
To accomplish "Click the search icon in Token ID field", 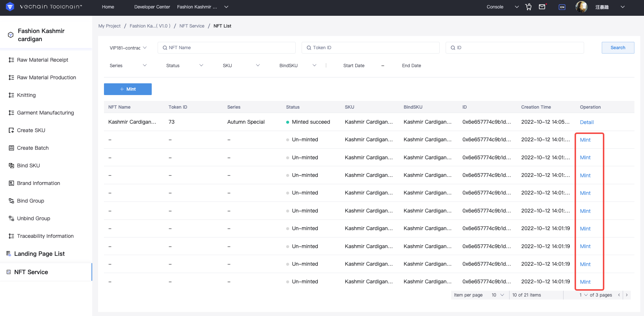I will 309,48.
